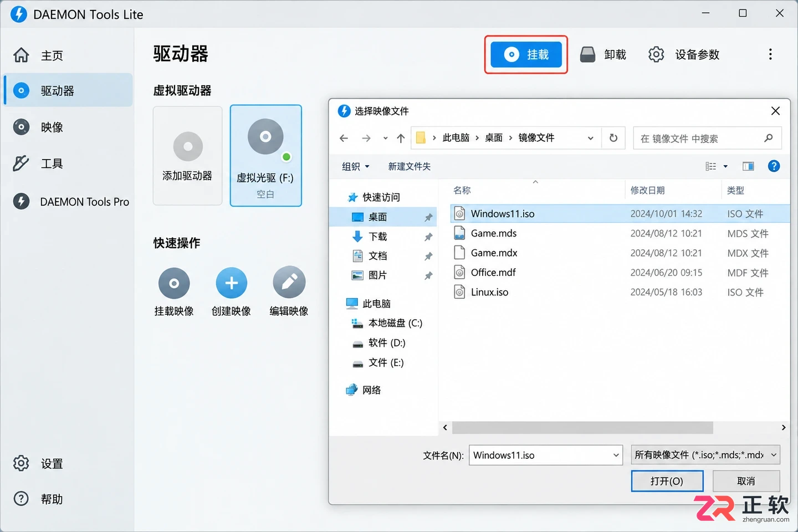Sort by 修改日期 column header
The image size is (798, 532).
pyautogui.click(x=647, y=190)
